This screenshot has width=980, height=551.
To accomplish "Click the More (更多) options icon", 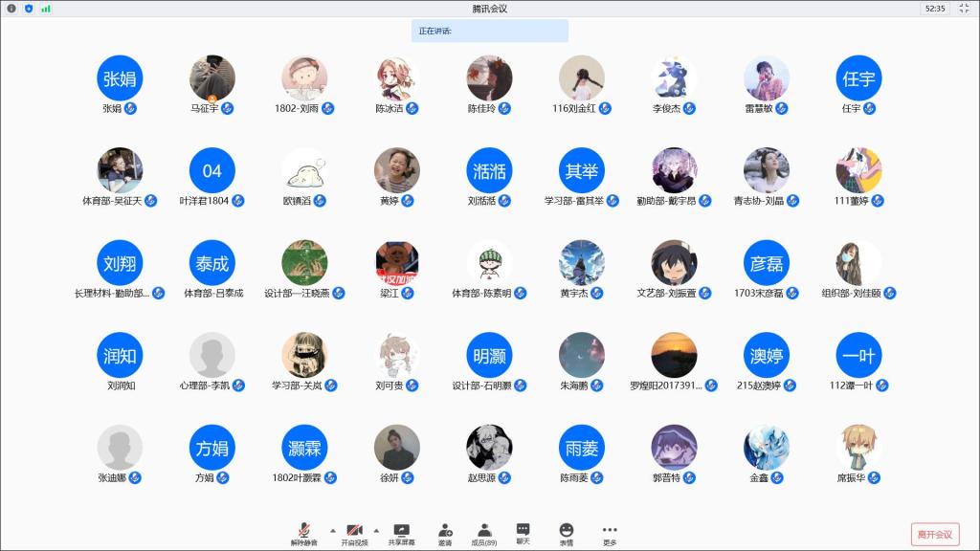I will [x=610, y=530].
